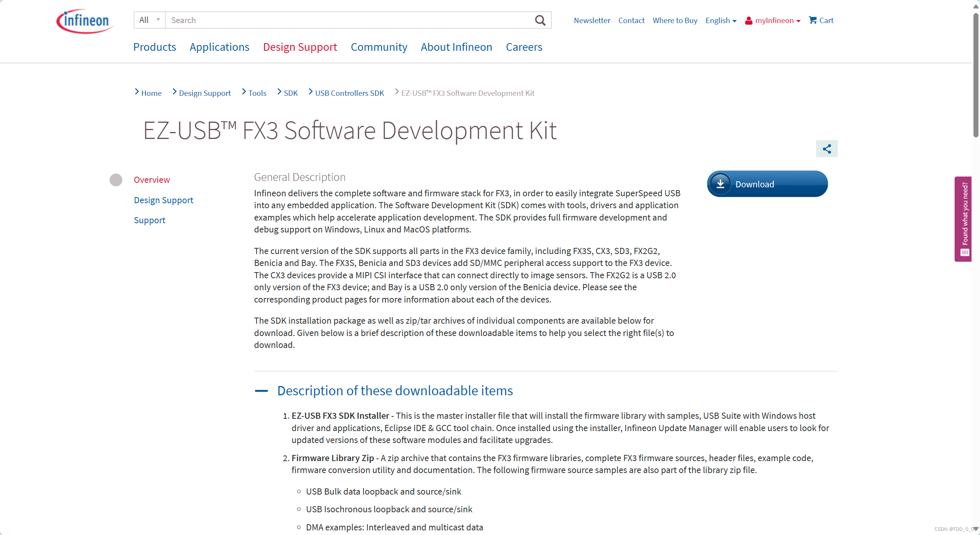
Task: Click the share icon button
Action: click(x=827, y=149)
